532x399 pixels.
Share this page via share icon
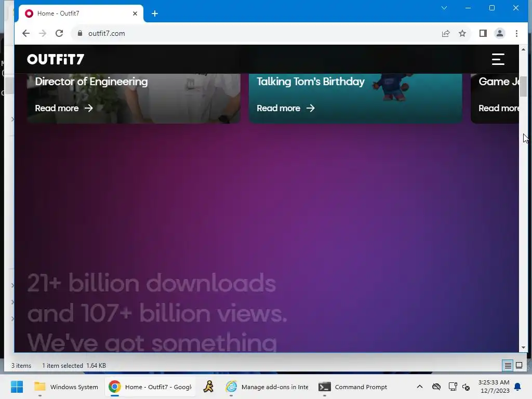point(445,33)
